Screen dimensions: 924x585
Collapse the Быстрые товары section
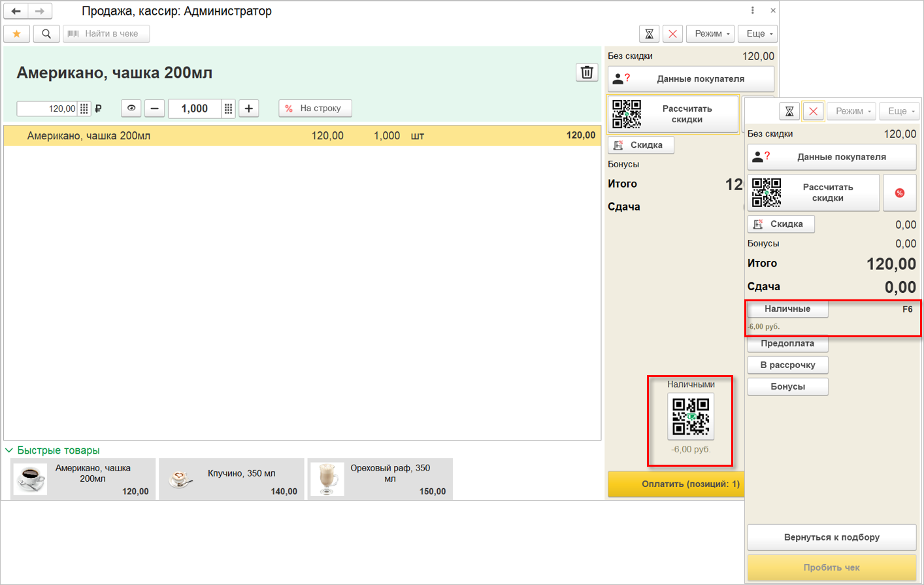coord(10,450)
